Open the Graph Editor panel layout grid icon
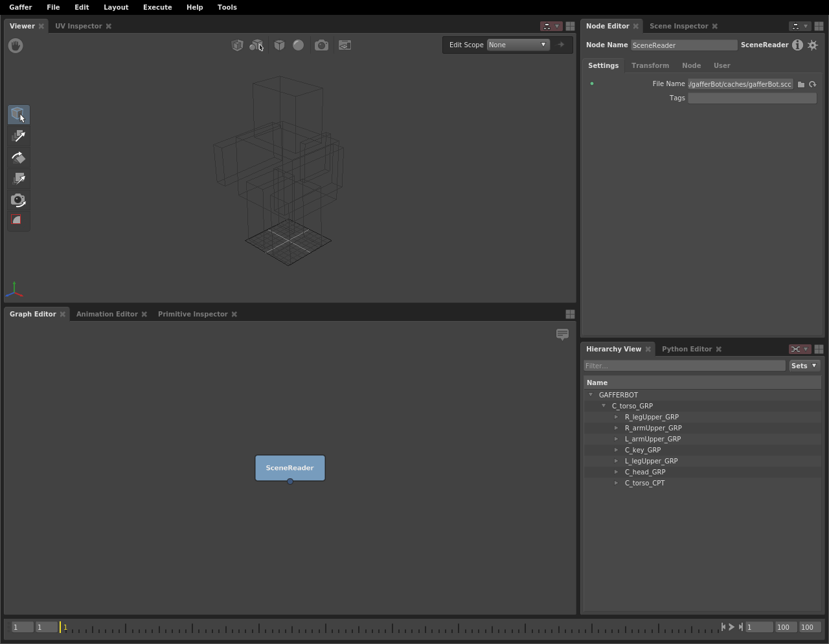 click(x=570, y=314)
